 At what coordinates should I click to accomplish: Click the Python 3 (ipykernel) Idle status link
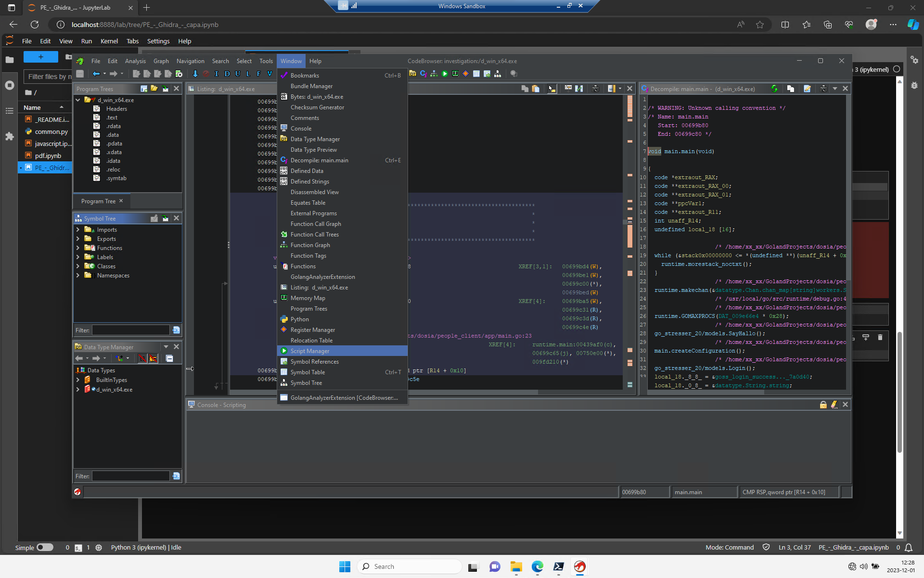147,548
